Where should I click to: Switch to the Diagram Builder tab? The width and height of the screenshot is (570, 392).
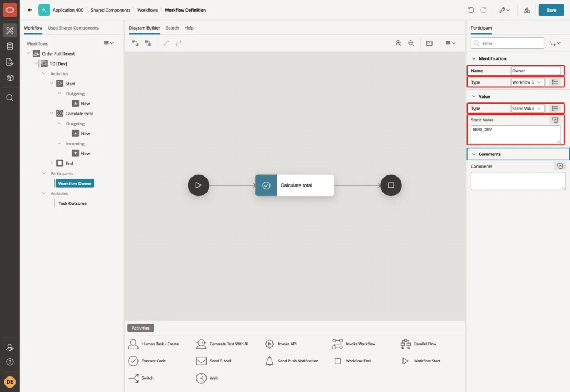click(x=144, y=28)
